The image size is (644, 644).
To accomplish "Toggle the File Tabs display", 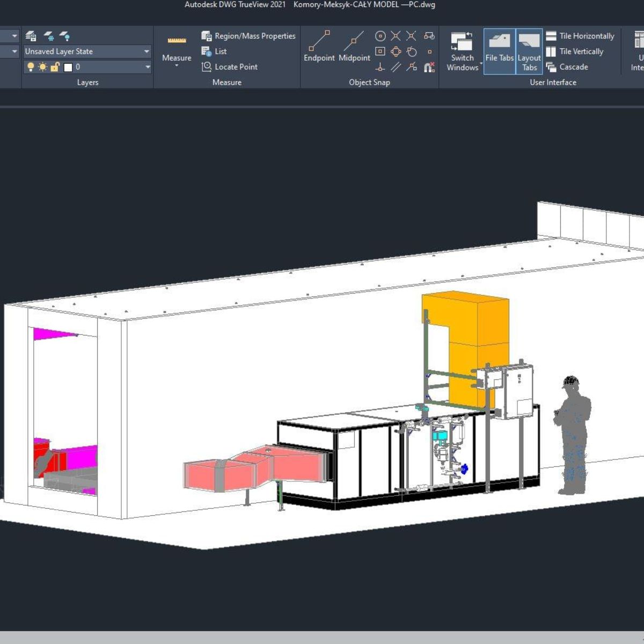I will 499,51.
